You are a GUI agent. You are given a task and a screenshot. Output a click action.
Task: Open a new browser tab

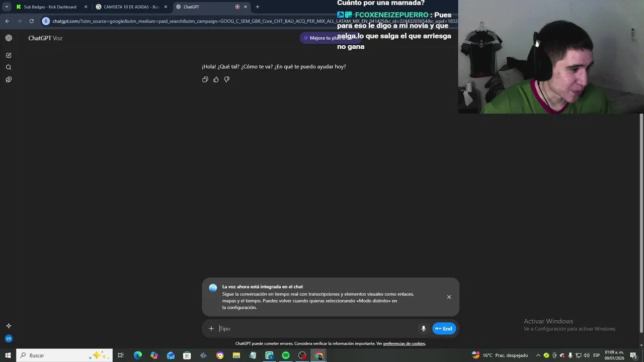(258, 7)
